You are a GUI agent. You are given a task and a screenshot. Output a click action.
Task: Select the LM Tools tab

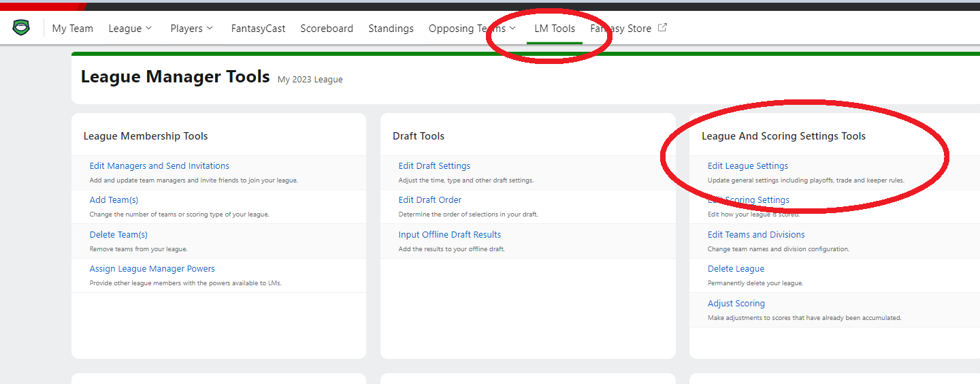(555, 29)
